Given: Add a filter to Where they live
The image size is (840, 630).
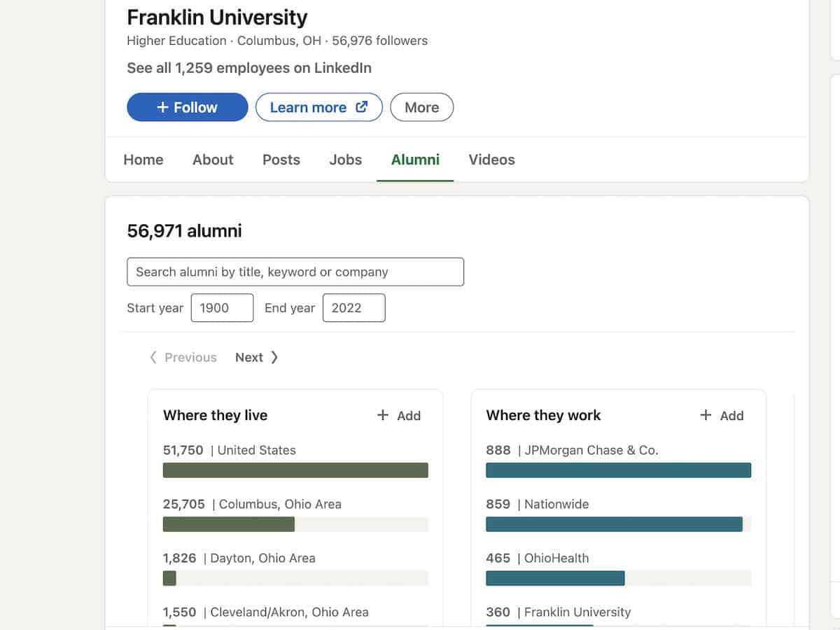Looking at the screenshot, I should (399, 415).
